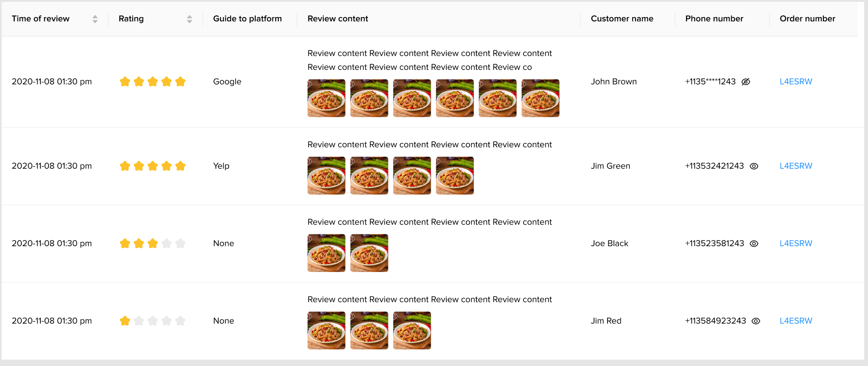Open John Brown's sixth review photo

coord(540,98)
